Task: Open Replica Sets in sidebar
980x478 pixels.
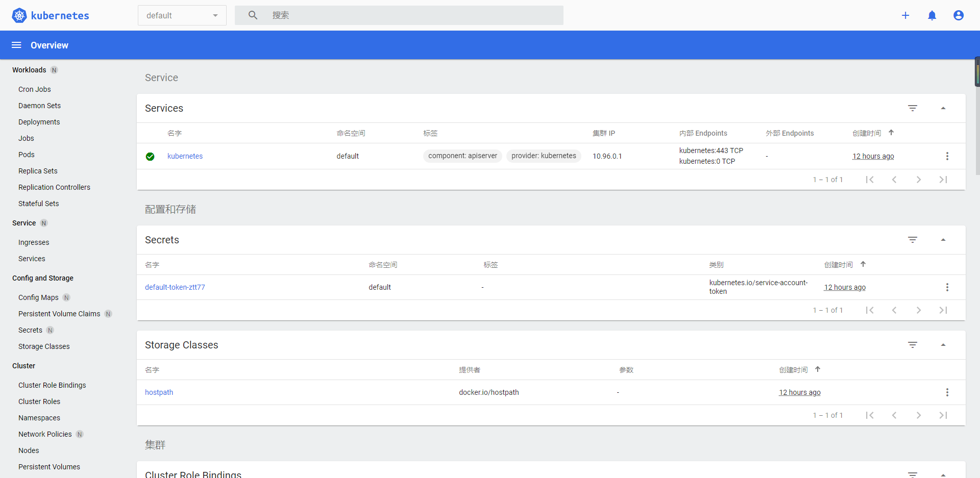Action: click(38, 171)
